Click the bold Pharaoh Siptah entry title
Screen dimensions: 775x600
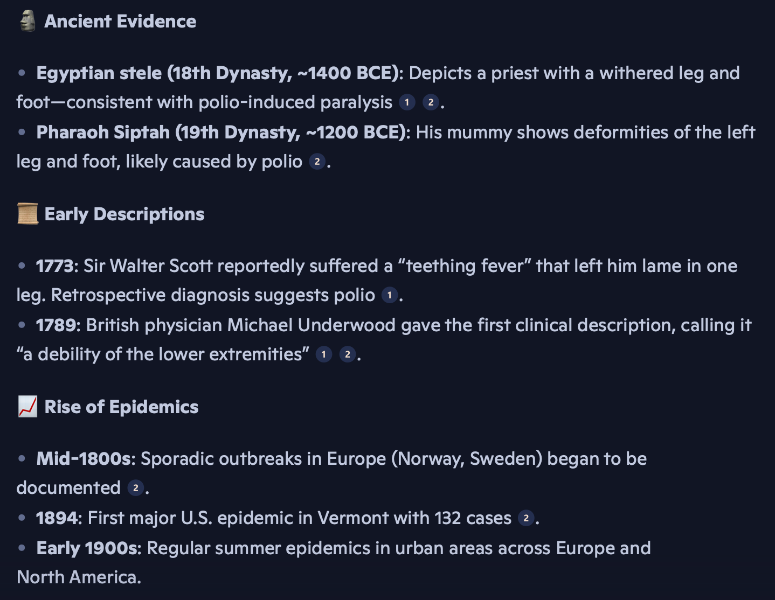221,132
